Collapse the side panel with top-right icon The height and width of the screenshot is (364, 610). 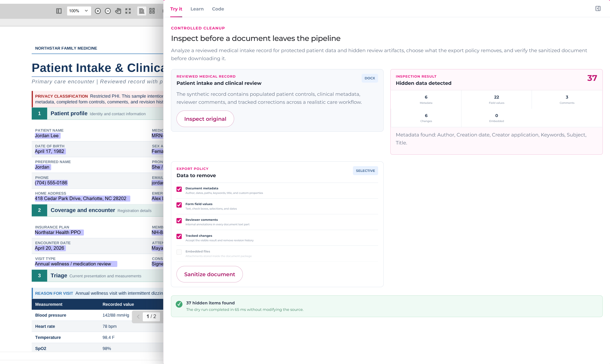coord(598,9)
